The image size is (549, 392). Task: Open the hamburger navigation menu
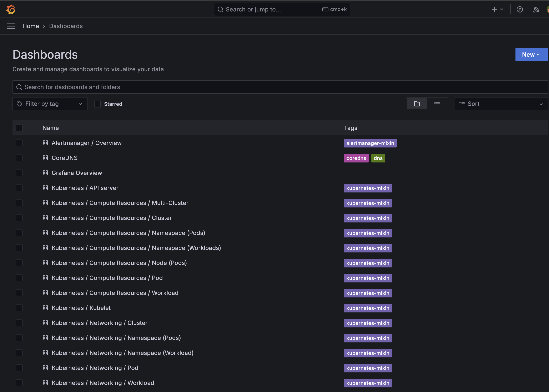click(x=11, y=26)
